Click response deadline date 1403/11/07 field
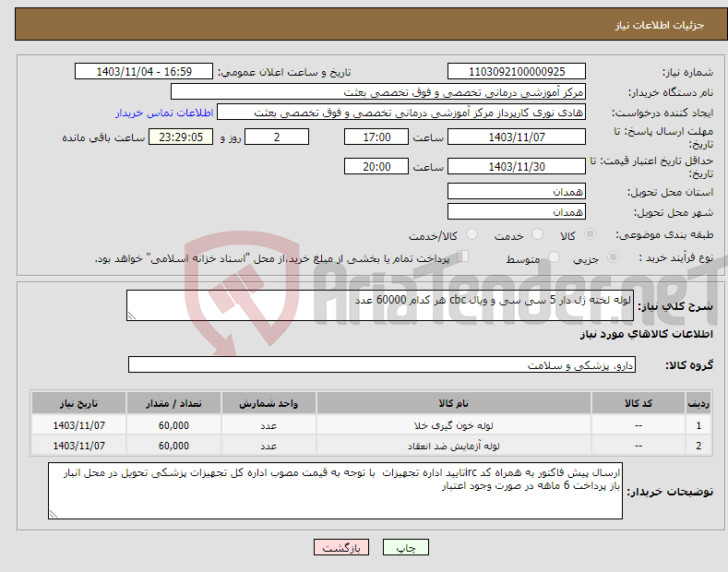 tap(517, 137)
